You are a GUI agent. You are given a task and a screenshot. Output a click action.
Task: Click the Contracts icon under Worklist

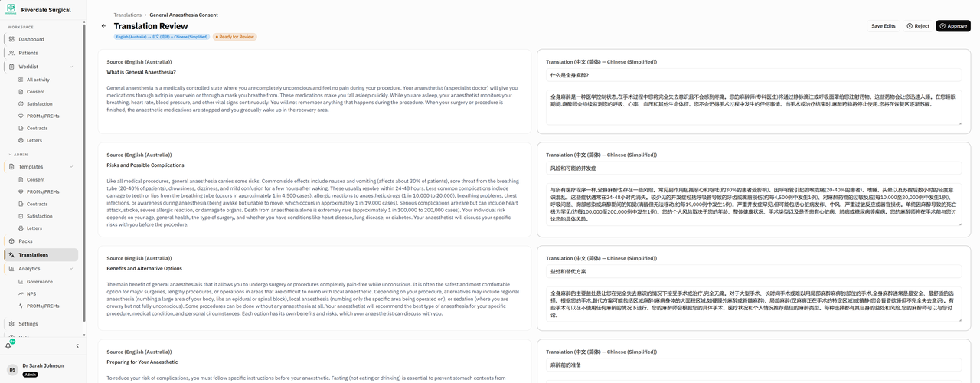(20, 129)
